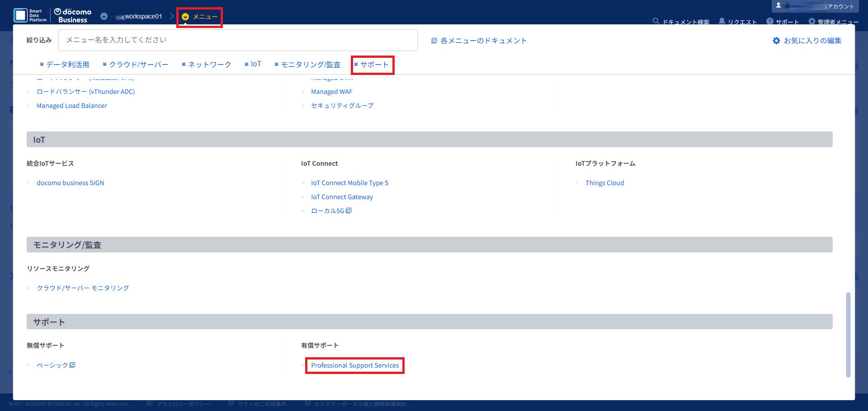This screenshot has height=411, width=868.
Task: Select the サポート category anchor
Action: (372, 65)
